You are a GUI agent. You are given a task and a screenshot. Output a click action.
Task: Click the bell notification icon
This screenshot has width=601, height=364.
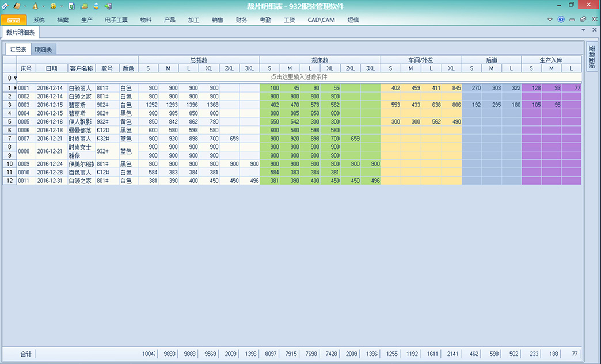coord(35,5)
